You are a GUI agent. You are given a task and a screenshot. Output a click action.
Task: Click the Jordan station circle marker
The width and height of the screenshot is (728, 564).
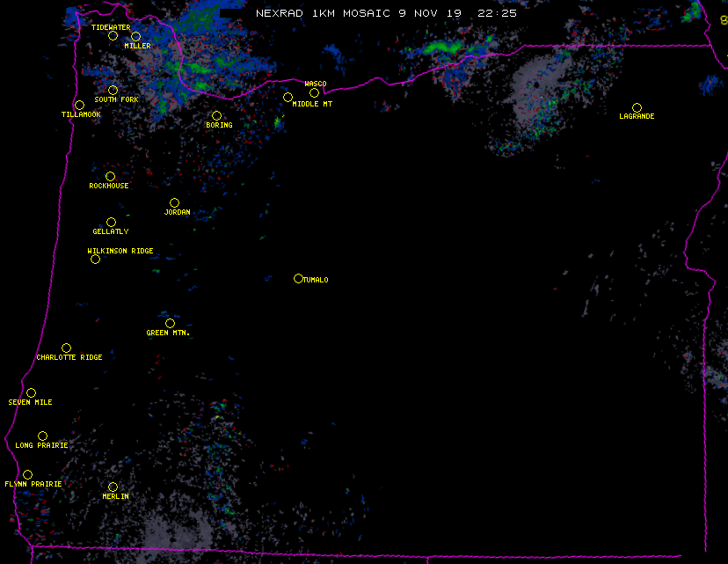click(x=174, y=203)
